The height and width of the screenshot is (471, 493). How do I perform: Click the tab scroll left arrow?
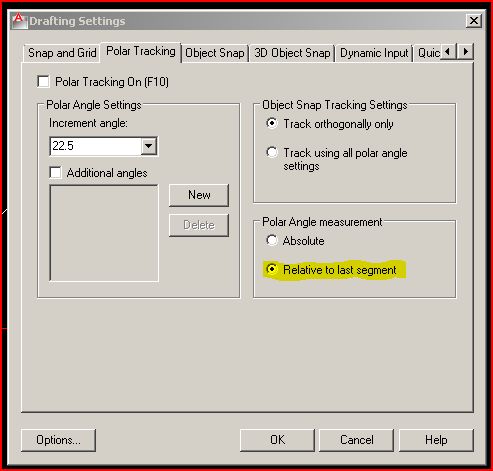[x=449, y=52]
